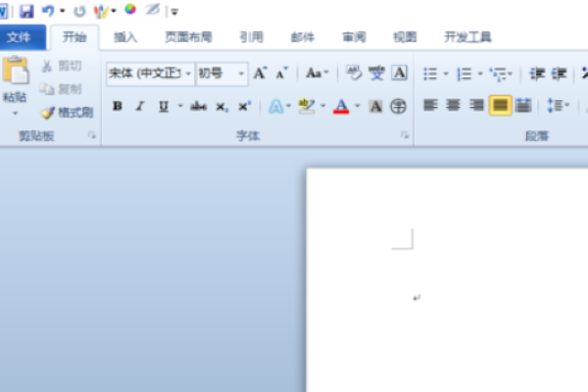The image size is (588, 392).
Task: Apply the text highlight color
Action: coord(307,107)
